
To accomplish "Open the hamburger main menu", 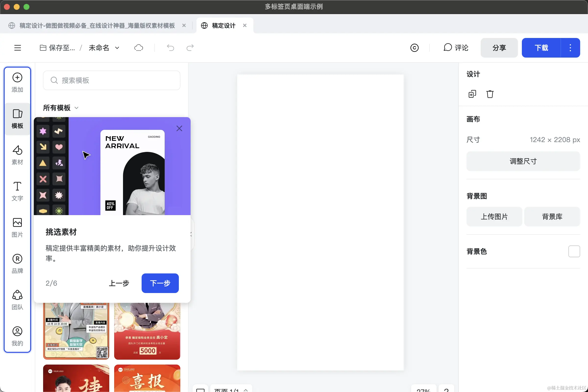I will tap(17, 48).
